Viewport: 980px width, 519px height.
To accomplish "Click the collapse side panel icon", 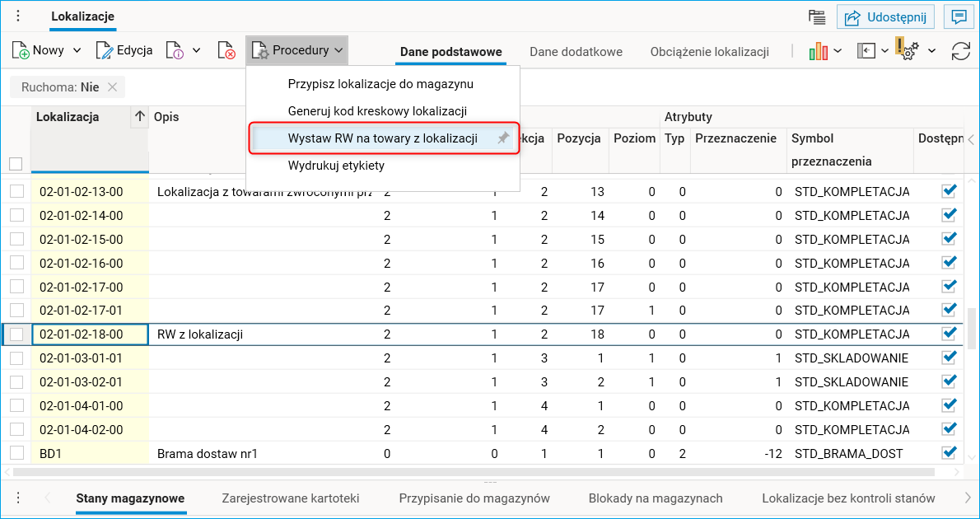I will click(867, 50).
